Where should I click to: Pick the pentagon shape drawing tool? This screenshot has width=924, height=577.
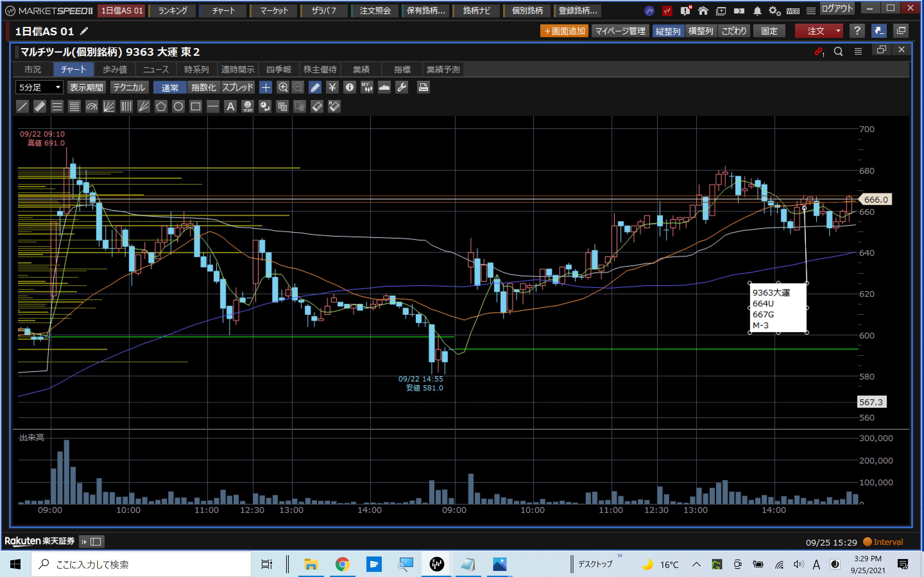tap(161, 106)
